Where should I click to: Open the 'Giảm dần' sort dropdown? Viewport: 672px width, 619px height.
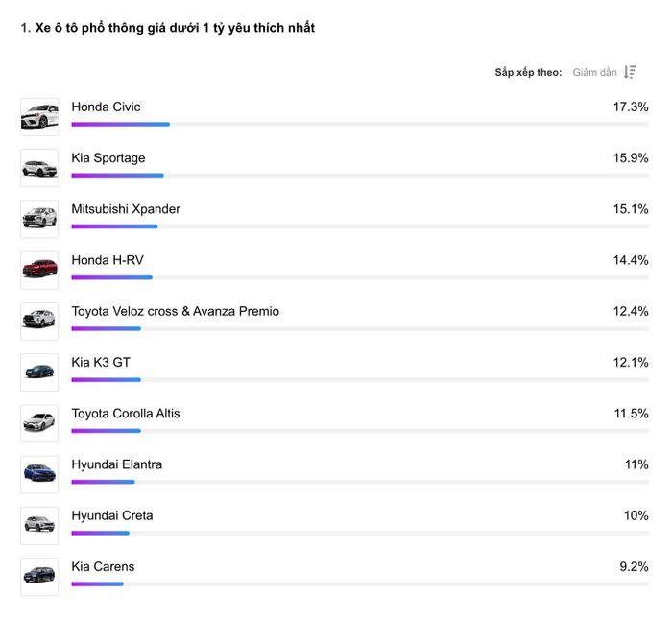coord(594,72)
